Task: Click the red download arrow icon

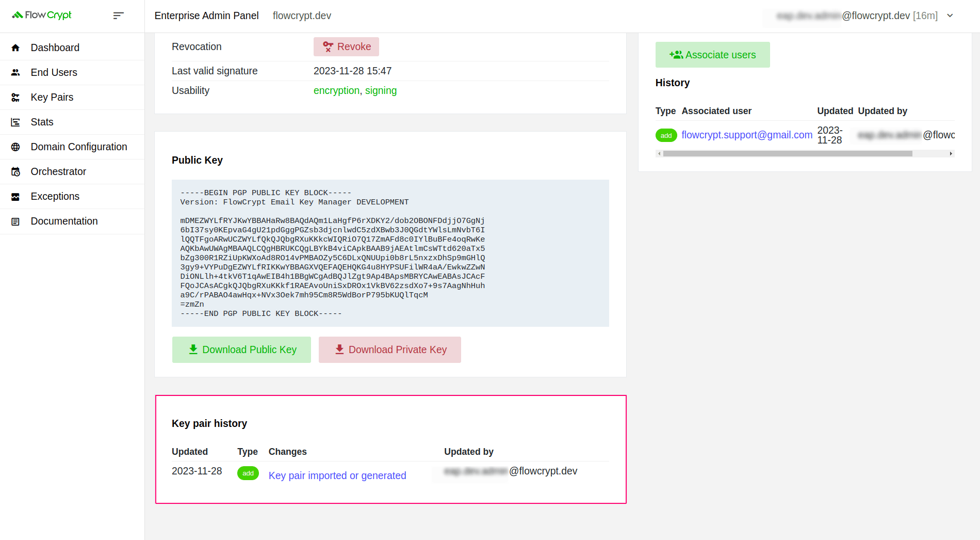Action: (x=339, y=350)
